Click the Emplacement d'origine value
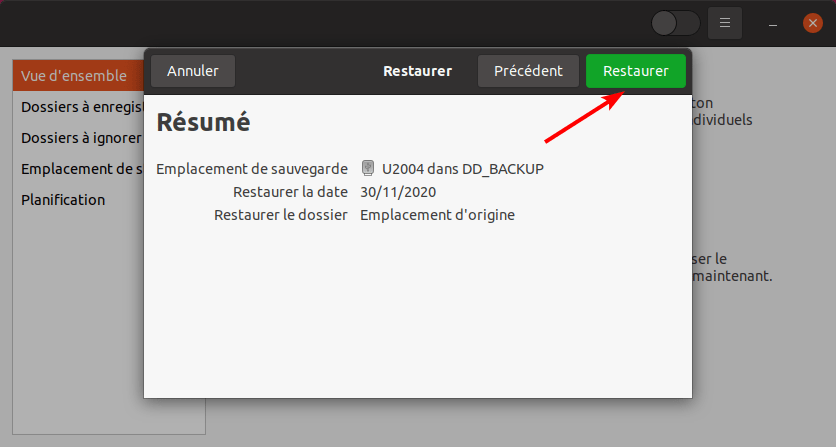This screenshot has width=836, height=447. (x=437, y=214)
